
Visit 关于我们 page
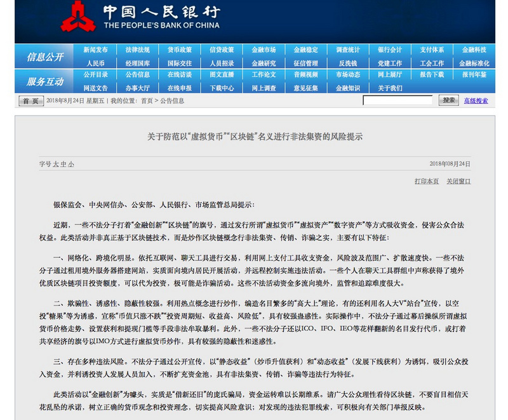[390, 88]
